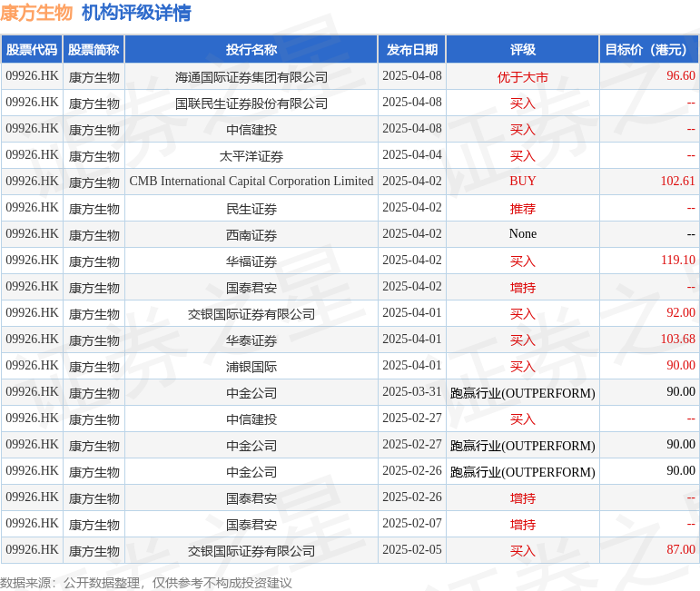700x591 pixels.
Task: Click 跑赢行业(OUTPERFORM) in the 2025-03-31 row
Action: [x=523, y=393]
